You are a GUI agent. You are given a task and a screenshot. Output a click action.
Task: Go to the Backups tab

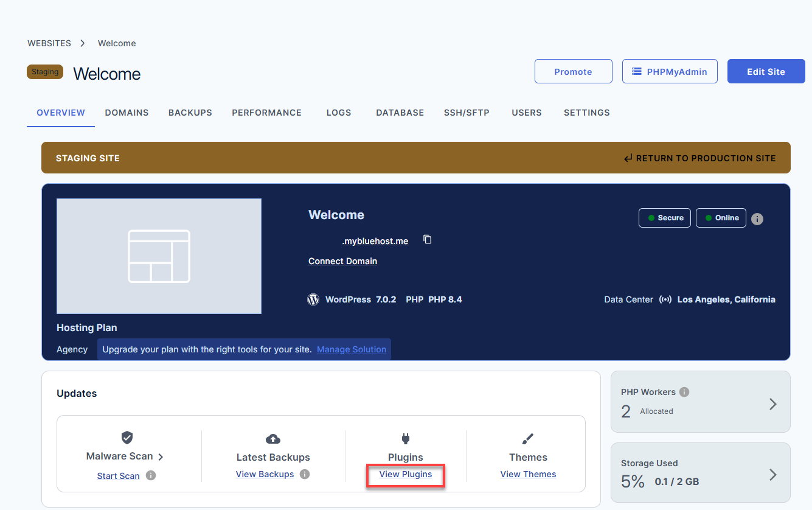(x=190, y=113)
